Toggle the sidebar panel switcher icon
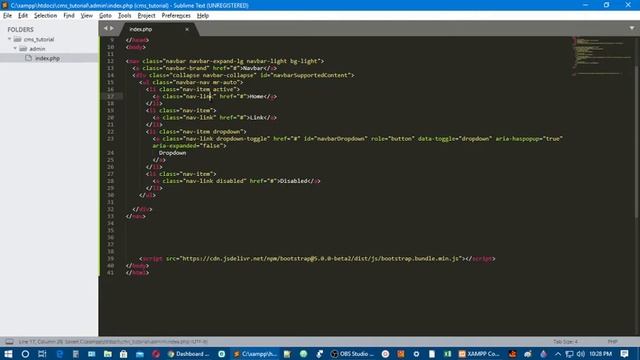 pos(9,342)
